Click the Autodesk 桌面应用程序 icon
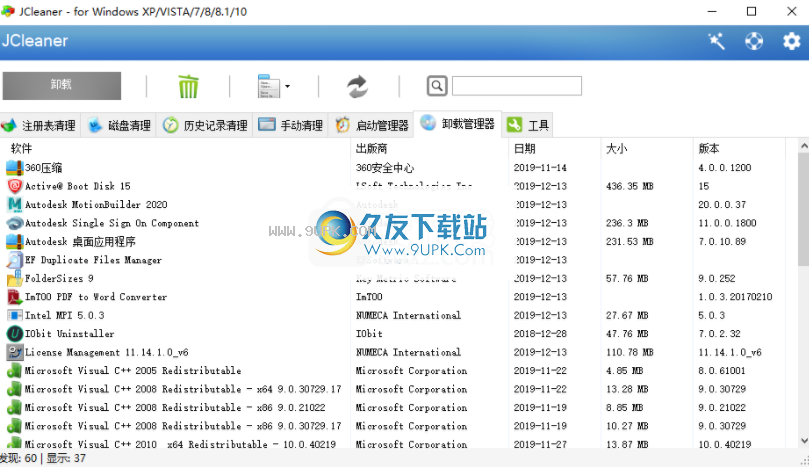The width and height of the screenshot is (809, 467). pos(14,241)
